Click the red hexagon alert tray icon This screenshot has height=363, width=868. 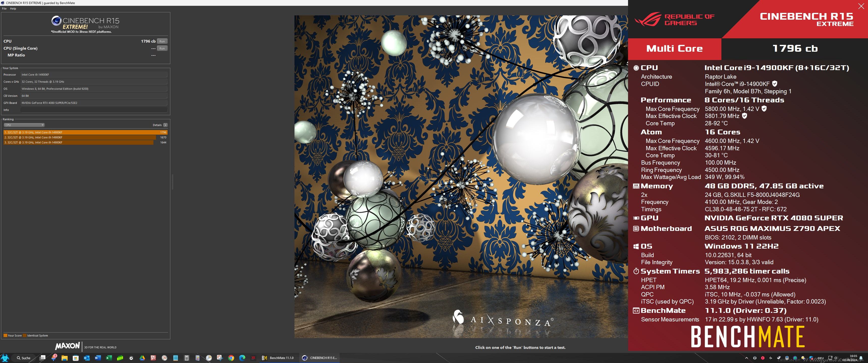point(763,358)
